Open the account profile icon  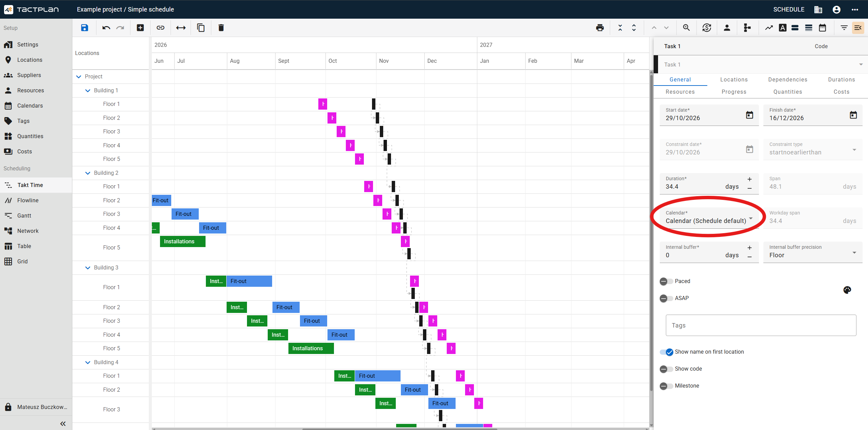pos(837,10)
